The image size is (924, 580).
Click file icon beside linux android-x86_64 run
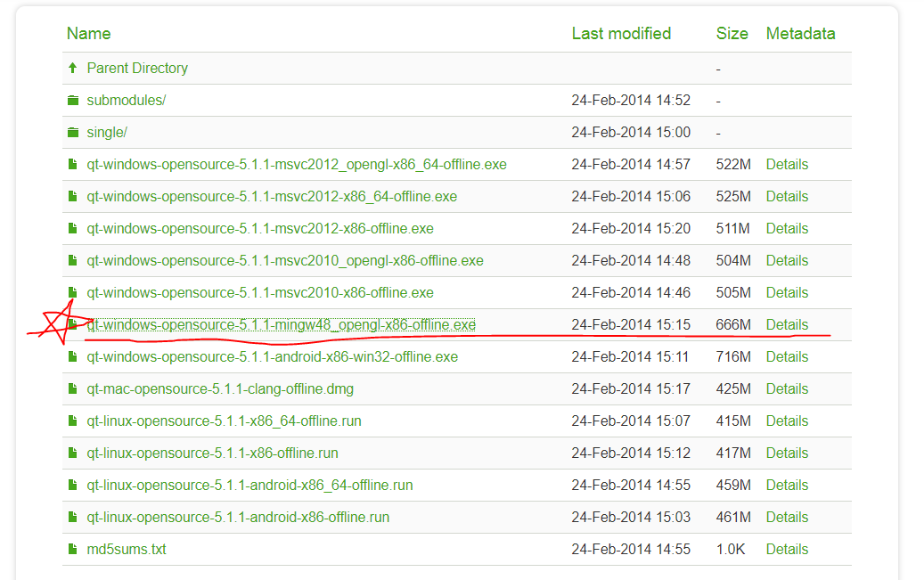pyautogui.click(x=72, y=485)
